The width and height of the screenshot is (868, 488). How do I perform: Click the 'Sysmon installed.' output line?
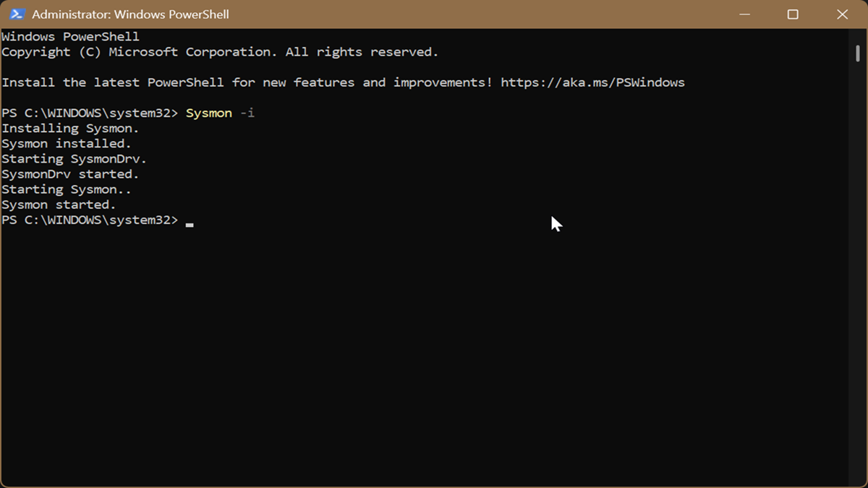[67, 144]
